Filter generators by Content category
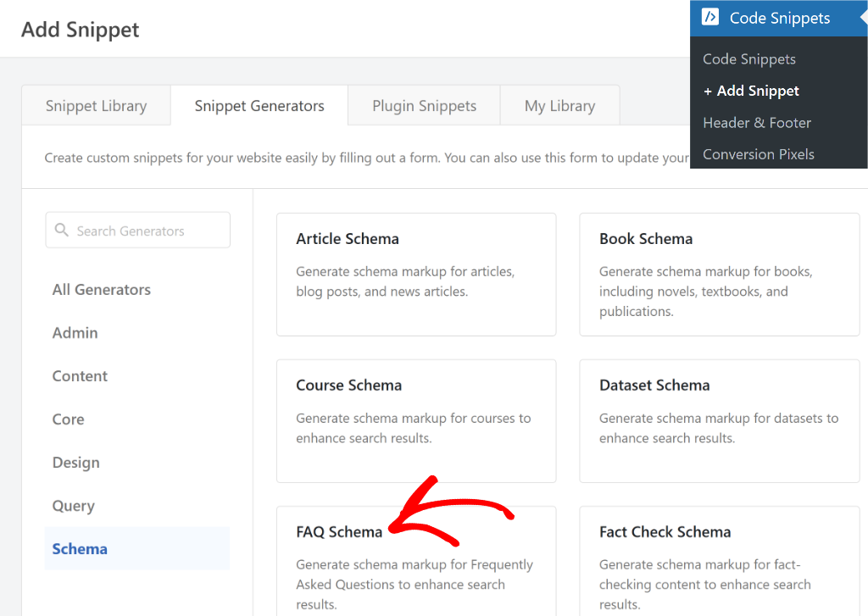Screen dimensions: 868x616 click(x=80, y=376)
